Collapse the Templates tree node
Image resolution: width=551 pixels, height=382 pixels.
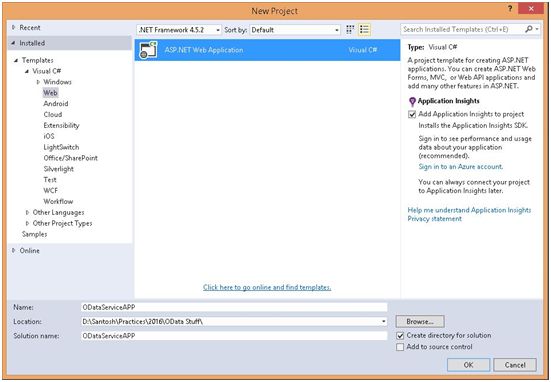pyautogui.click(x=16, y=60)
